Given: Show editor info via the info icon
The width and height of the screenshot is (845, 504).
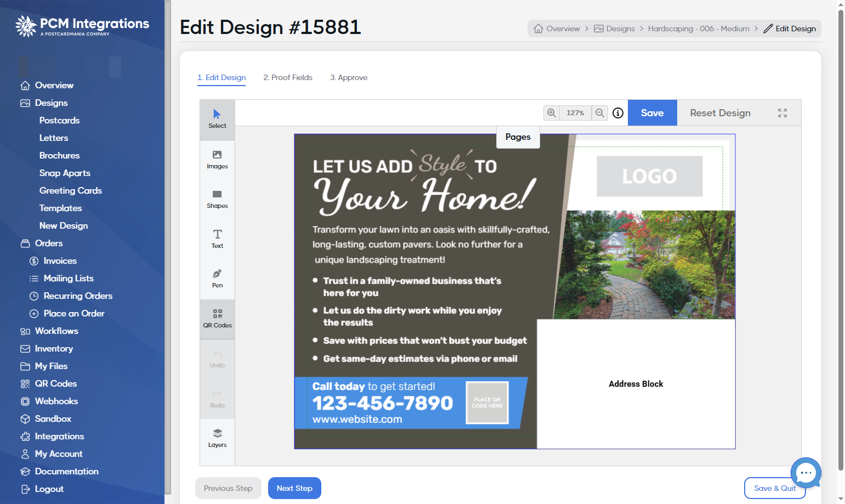Looking at the screenshot, I should tap(618, 113).
